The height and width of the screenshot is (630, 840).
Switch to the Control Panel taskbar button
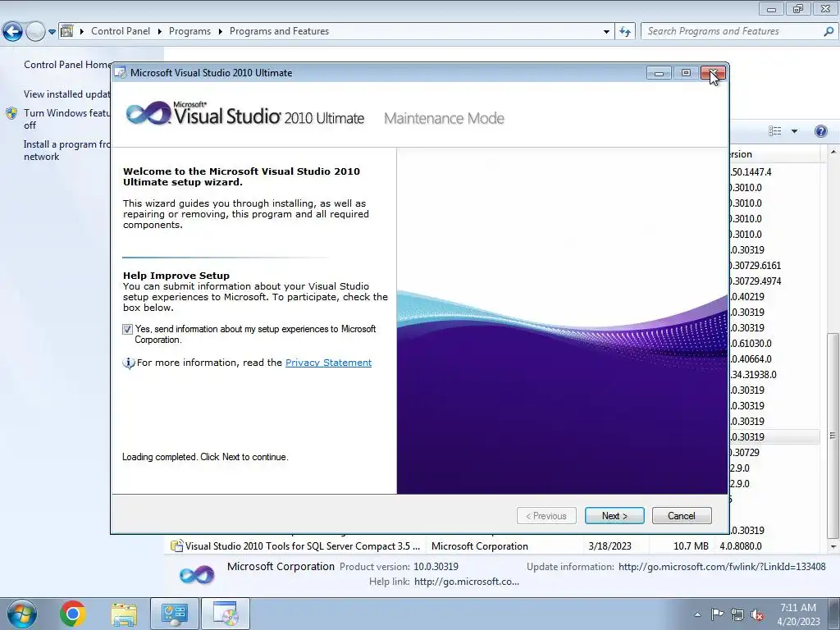click(x=175, y=614)
